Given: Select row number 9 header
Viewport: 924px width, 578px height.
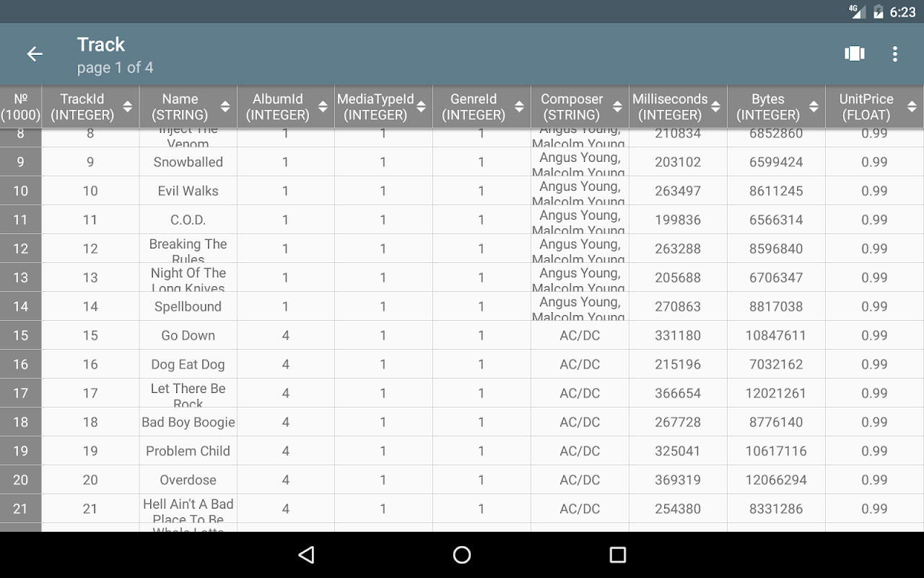Looking at the screenshot, I should coord(21,162).
